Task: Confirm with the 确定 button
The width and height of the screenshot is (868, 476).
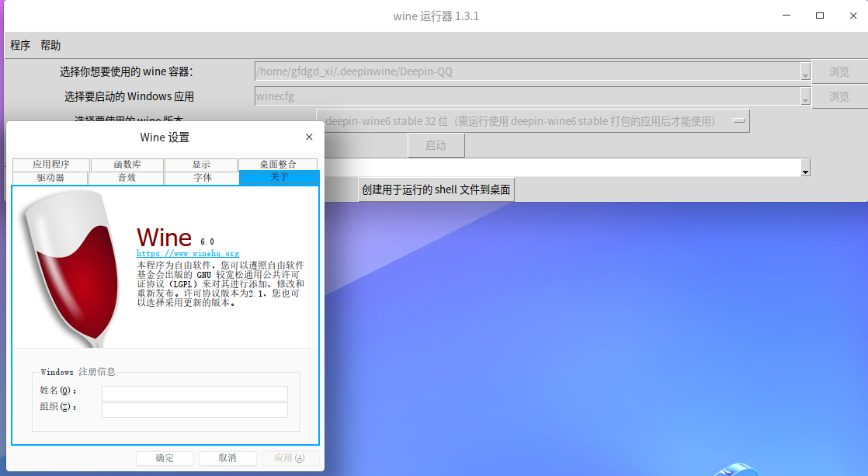Action: tap(165, 458)
